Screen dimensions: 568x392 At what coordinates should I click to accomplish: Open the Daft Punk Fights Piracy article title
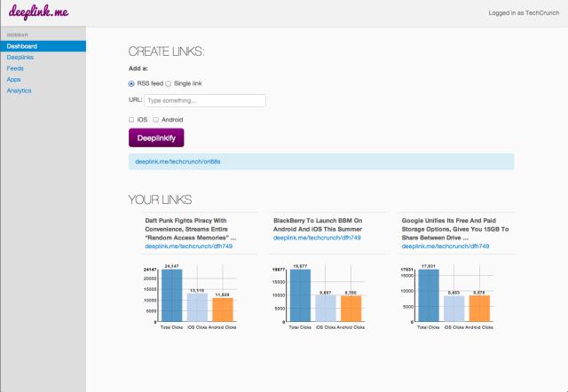pos(190,229)
